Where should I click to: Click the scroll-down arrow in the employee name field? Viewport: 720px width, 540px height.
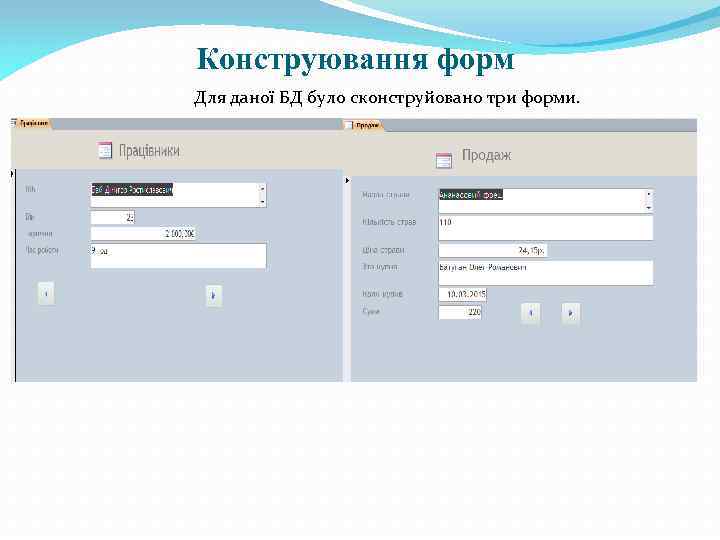263,202
